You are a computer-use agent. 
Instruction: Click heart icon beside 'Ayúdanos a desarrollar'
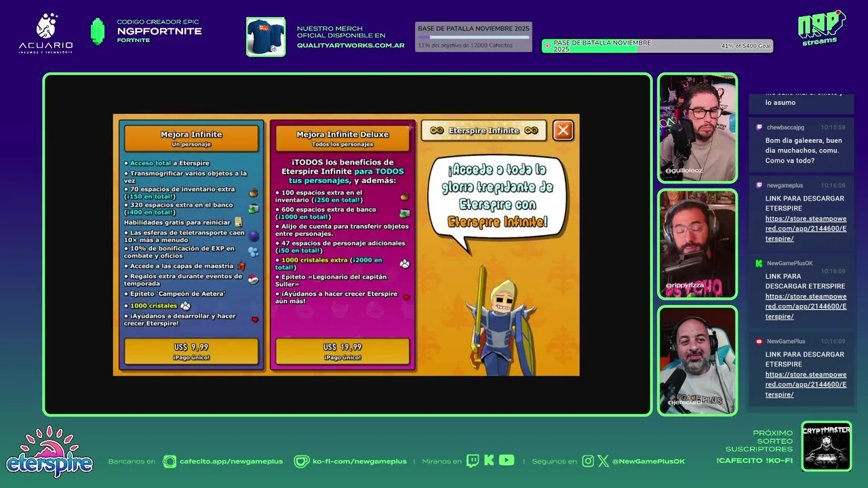click(x=255, y=319)
